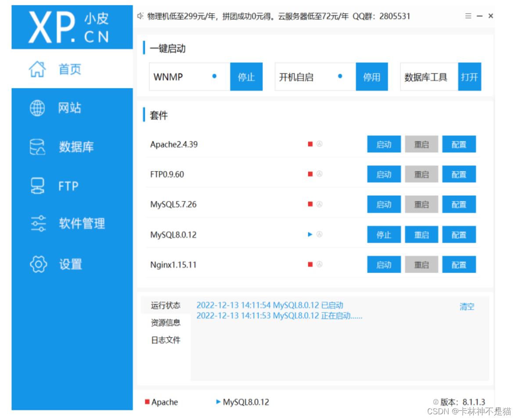The width and height of the screenshot is (518, 420).
Task: Click the Apache red status icon in footer
Action: point(147,402)
